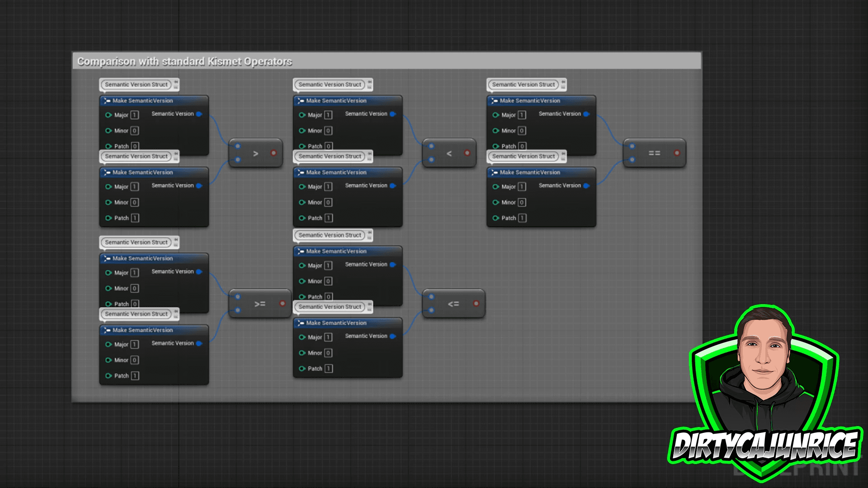
Task: Click the greater-or-equal (>=) operator node
Action: pyautogui.click(x=259, y=304)
